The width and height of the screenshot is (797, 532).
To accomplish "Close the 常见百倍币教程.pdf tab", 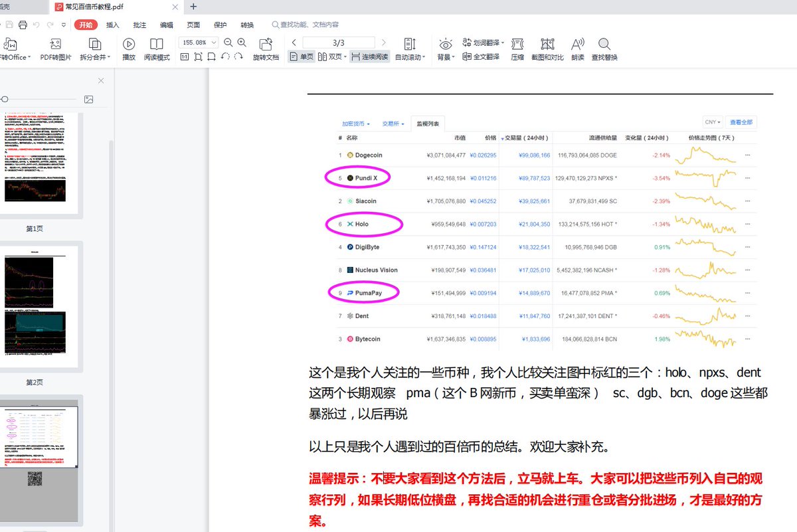I will click(175, 7).
